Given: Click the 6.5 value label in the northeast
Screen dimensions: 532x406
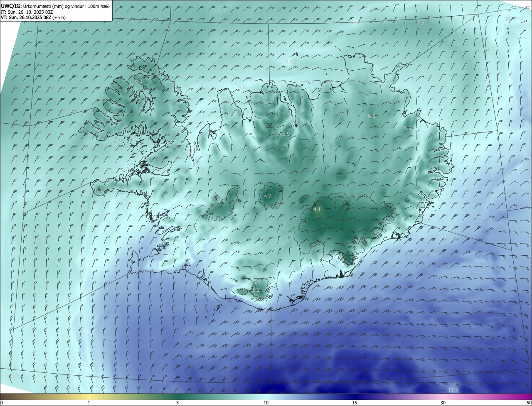Looking at the screenshot, I should [372, 116].
